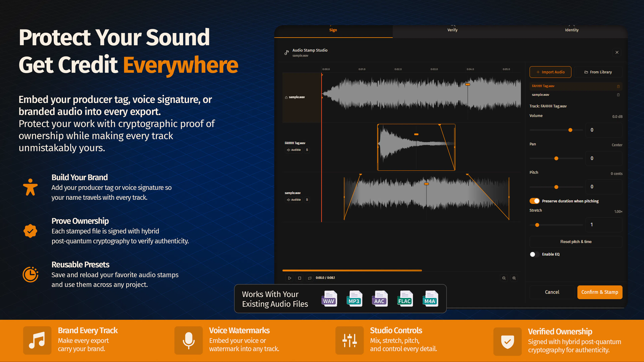Toggle Audible on the FAHHH Tag.wav track

pos(294,150)
